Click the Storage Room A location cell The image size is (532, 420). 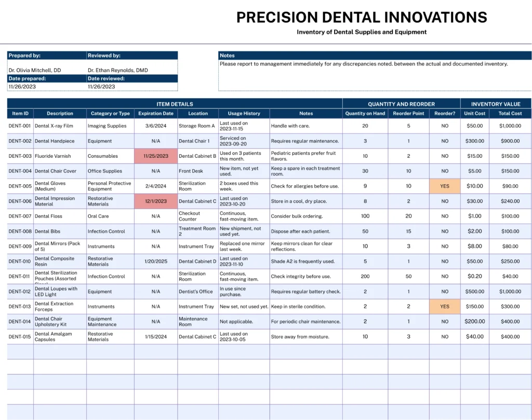point(198,126)
